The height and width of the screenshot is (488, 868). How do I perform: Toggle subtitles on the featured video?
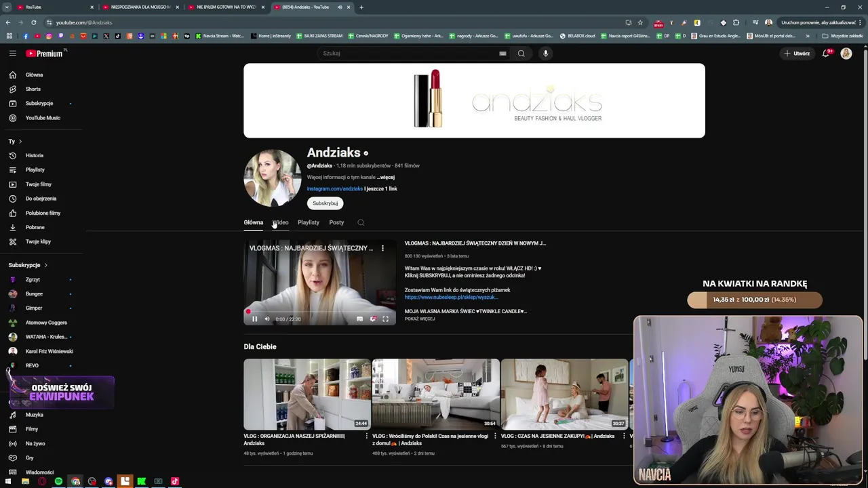pos(359,319)
